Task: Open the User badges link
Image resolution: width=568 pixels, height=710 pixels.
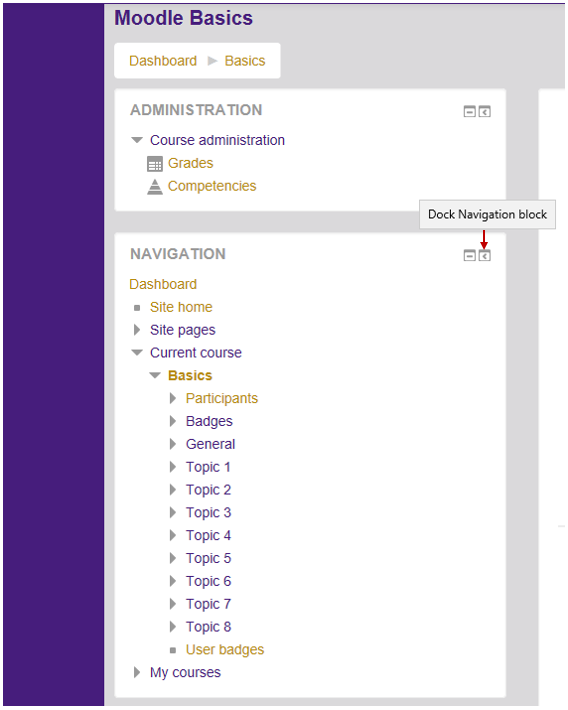Action: 225,650
